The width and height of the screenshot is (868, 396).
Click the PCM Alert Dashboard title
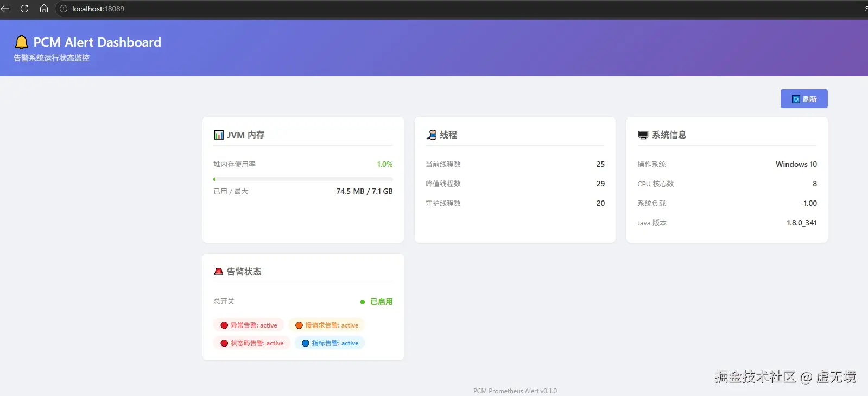tap(97, 42)
